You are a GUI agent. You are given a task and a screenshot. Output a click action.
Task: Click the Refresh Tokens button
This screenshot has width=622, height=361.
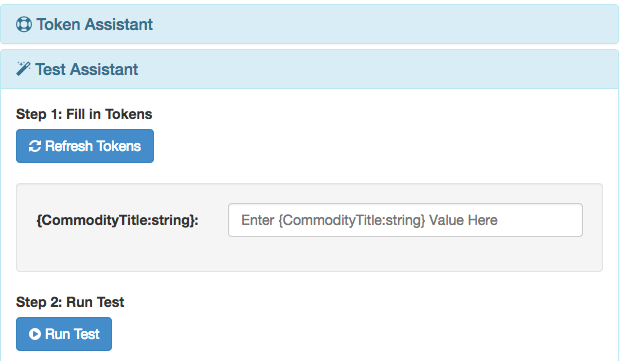pyautogui.click(x=85, y=146)
